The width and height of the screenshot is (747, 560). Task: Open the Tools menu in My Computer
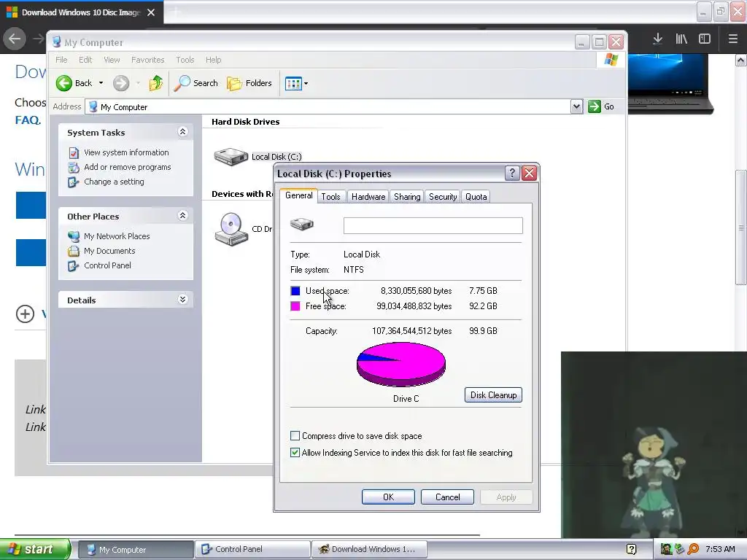click(x=185, y=60)
